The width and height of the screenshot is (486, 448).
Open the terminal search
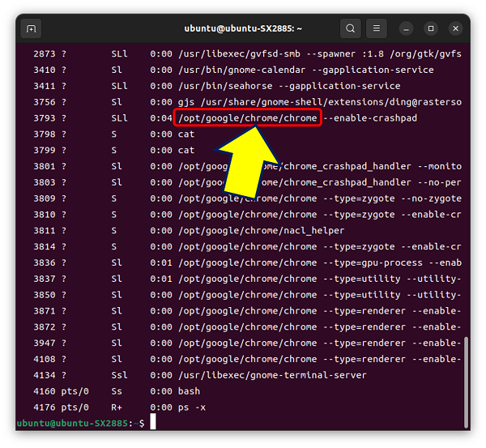click(350, 28)
